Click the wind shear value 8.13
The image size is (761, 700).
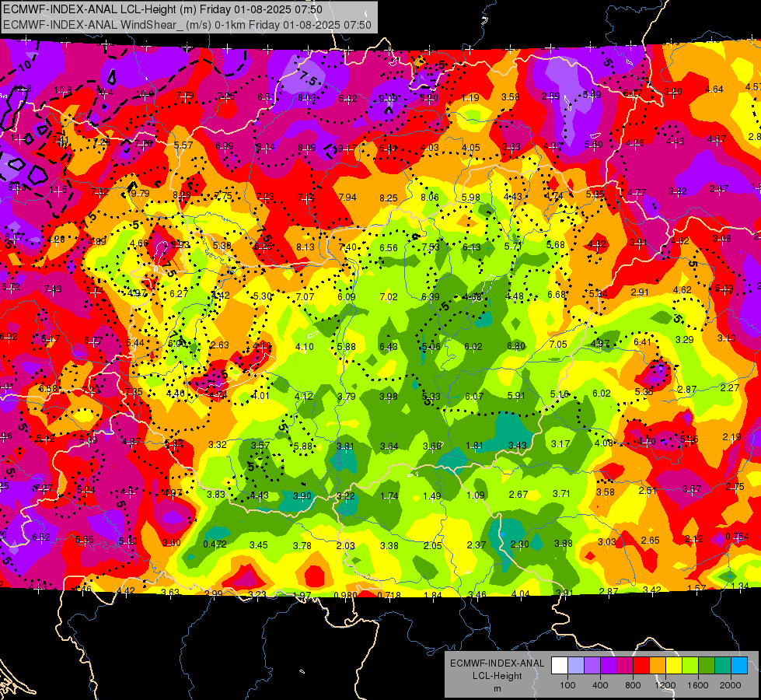pos(305,247)
